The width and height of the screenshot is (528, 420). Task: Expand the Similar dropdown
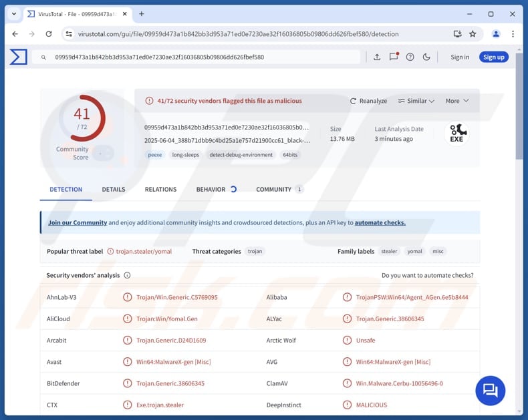[x=416, y=101]
